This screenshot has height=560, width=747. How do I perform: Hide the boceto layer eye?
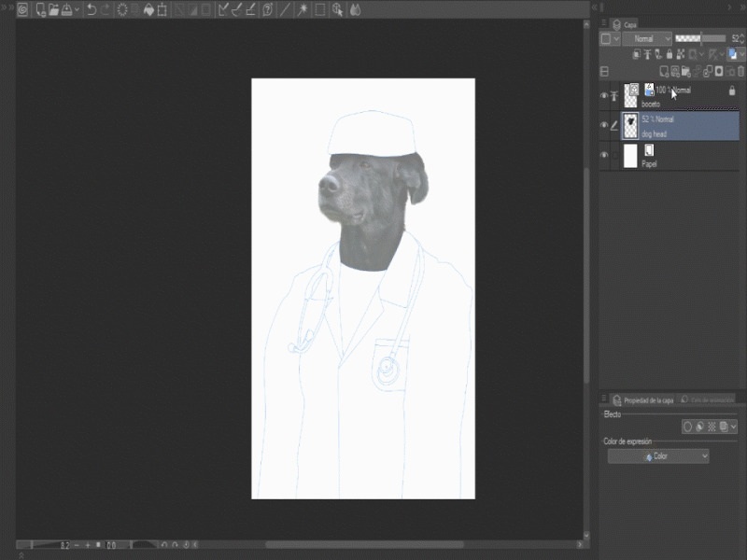604,96
